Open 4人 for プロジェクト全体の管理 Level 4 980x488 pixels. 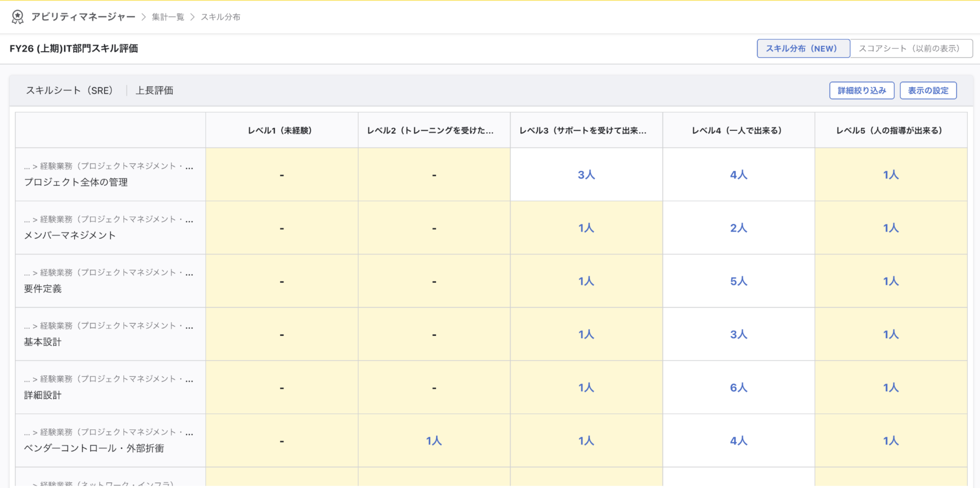point(738,174)
